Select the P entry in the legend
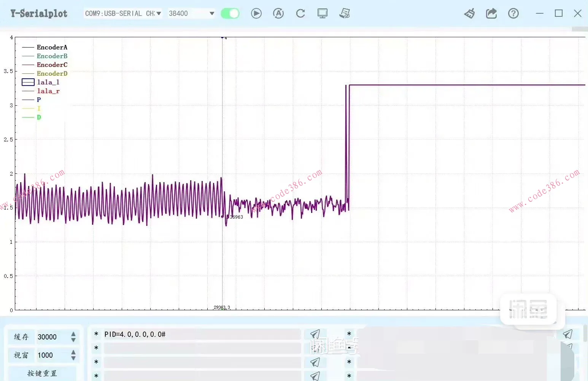The height and width of the screenshot is (381, 588). click(x=38, y=100)
